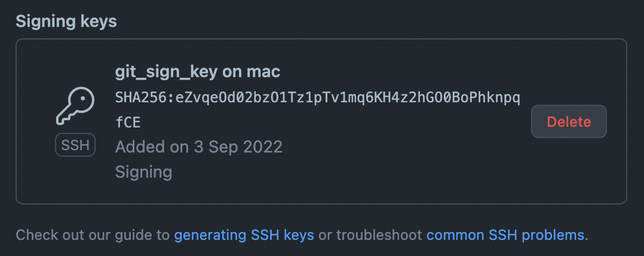Click the SHA256: prefix of the fingerprint
Image resolution: width=644 pixels, height=256 pixels.
tap(145, 98)
